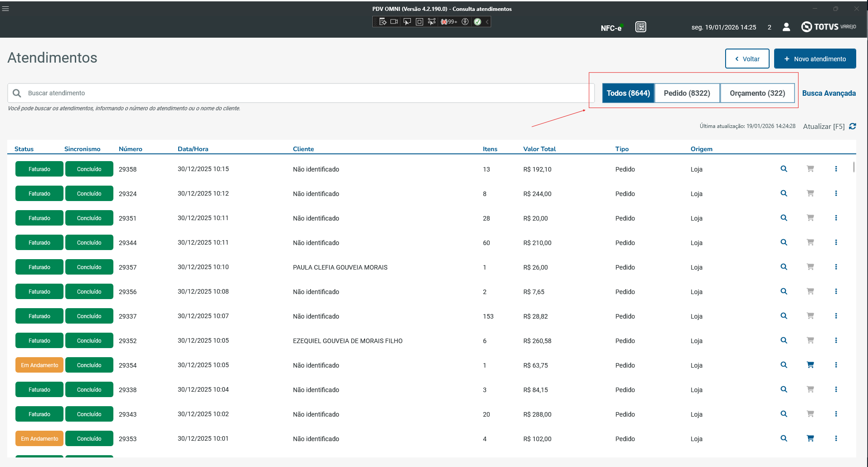Click Atualizar [F5] to refresh list
Image resolution: width=868 pixels, height=467 pixels.
[x=824, y=127]
